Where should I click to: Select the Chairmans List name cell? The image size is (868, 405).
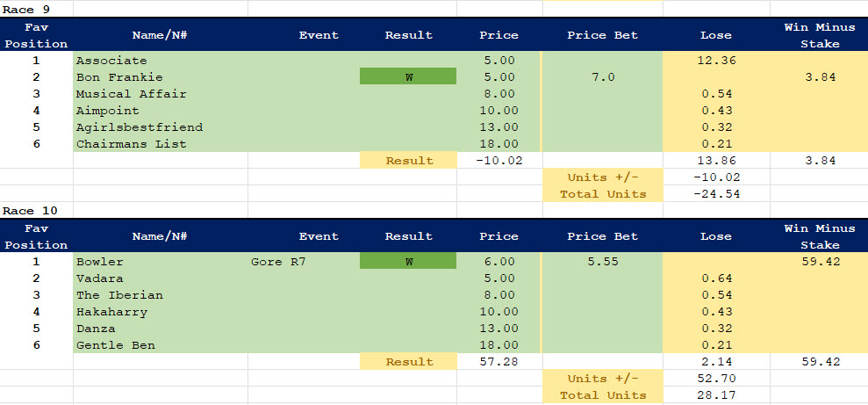[131, 144]
